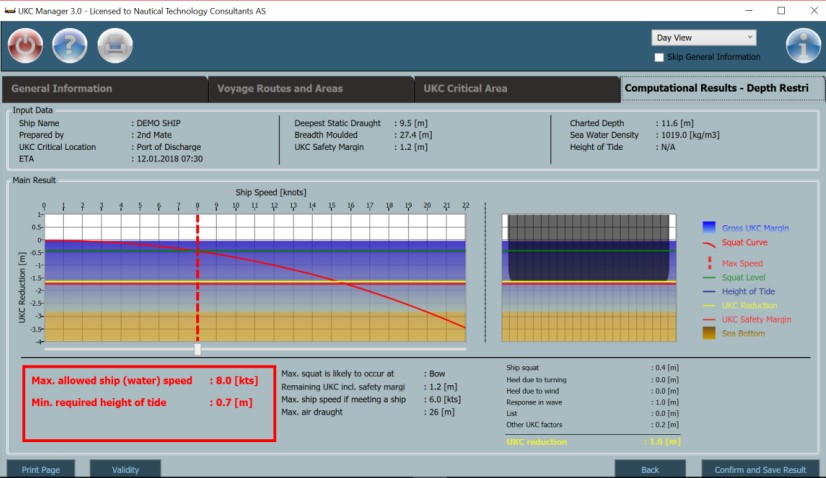The image size is (826, 478).
Task: Click the UKC Manager app icon in title bar
Action: tap(9, 11)
